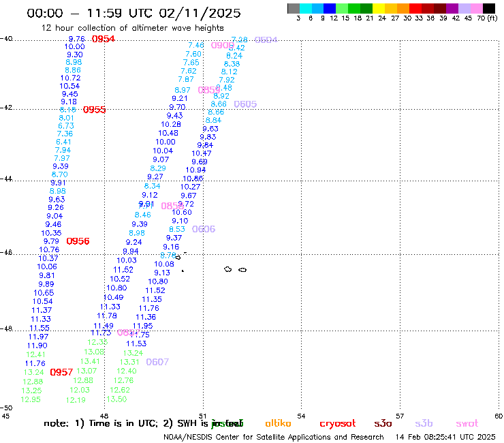Click the red cryosat time label 0954
The image size is (504, 443).
tap(103, 39)
